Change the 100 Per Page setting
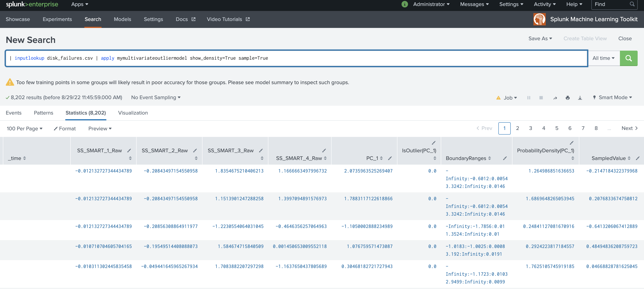Viewport: 644px width, 289px height. point(24,128)
